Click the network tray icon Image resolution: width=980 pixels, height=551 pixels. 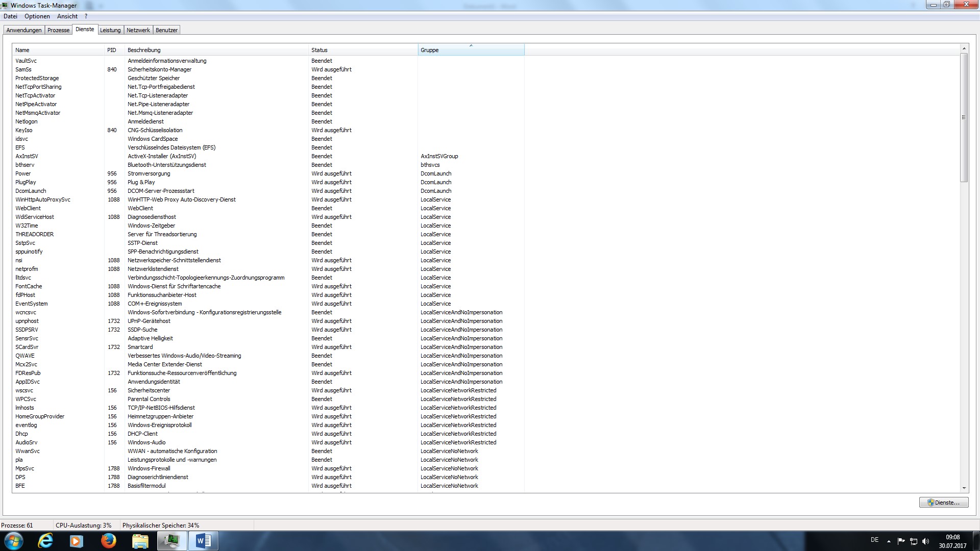914,541
